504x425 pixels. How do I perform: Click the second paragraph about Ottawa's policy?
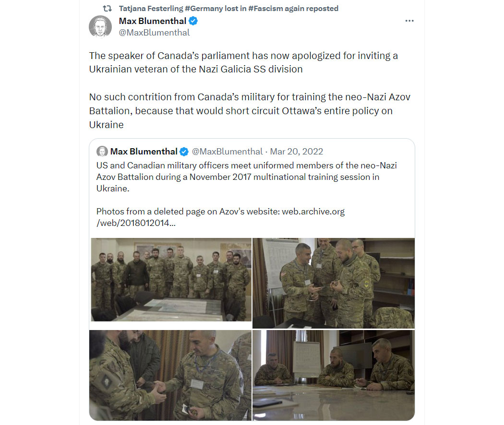(250, 111)
